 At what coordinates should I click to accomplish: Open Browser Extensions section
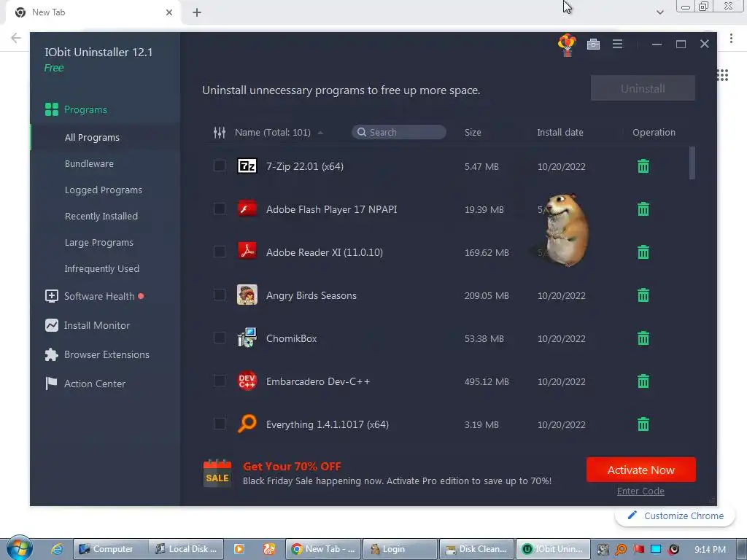pyautogui.click(x=97, y=355)
